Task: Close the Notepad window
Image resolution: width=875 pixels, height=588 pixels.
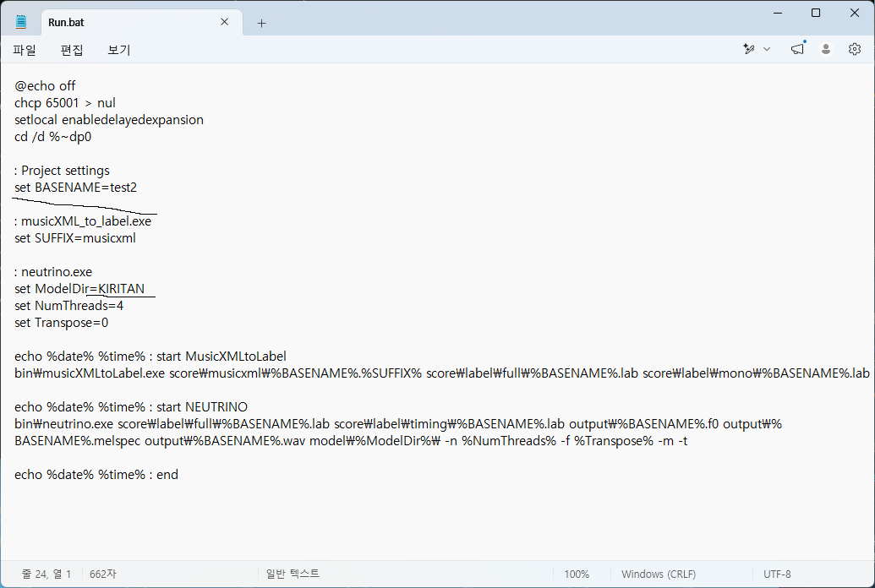Action: click(x=855, y=13)
